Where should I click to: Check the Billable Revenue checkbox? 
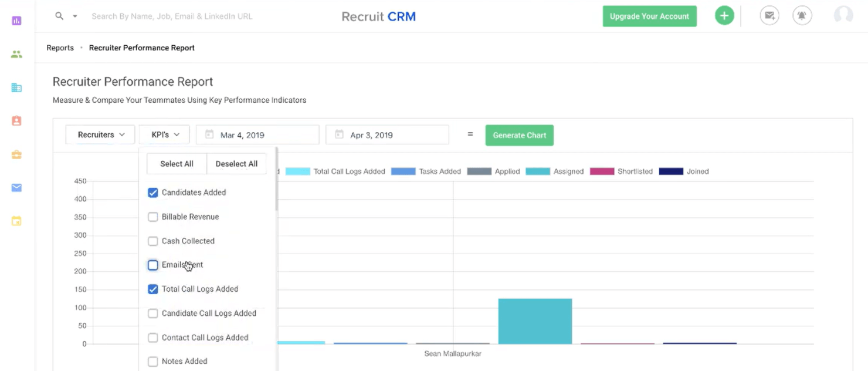pos(153,217)
